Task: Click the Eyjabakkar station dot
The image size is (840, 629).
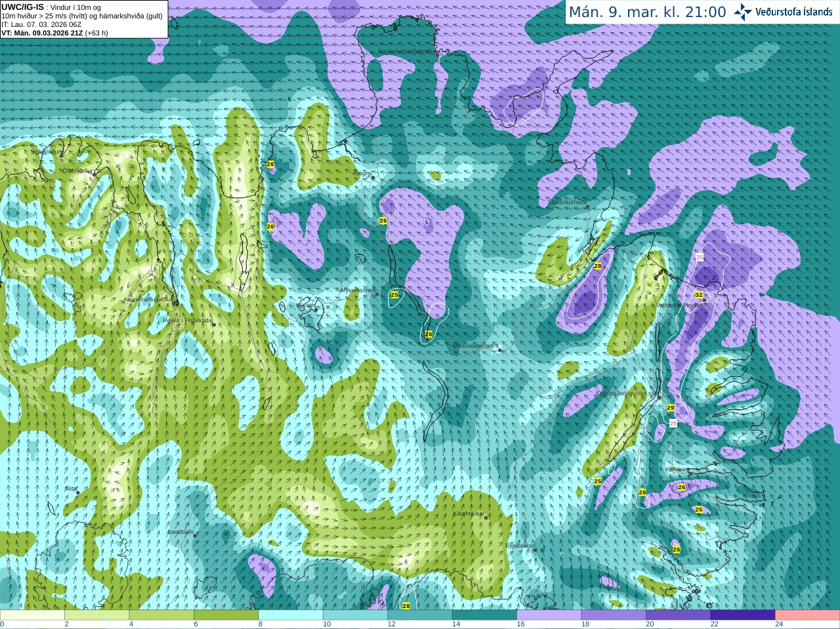Action: coord(535,550)
